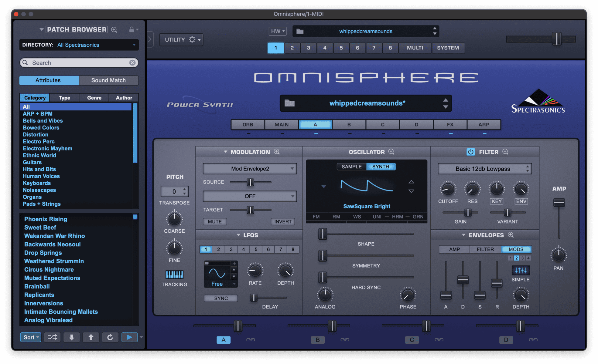Refresh the patch list with the refresh icon
The height and width of the screenshot is (364, 598).
[110, 337]
